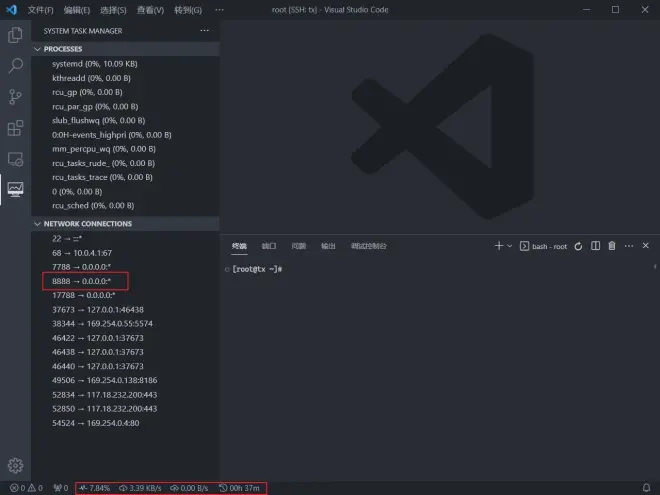Select connection 54524 → 169.254.0.4:80
Screen dimensions: 660x495
coord(125,423)
